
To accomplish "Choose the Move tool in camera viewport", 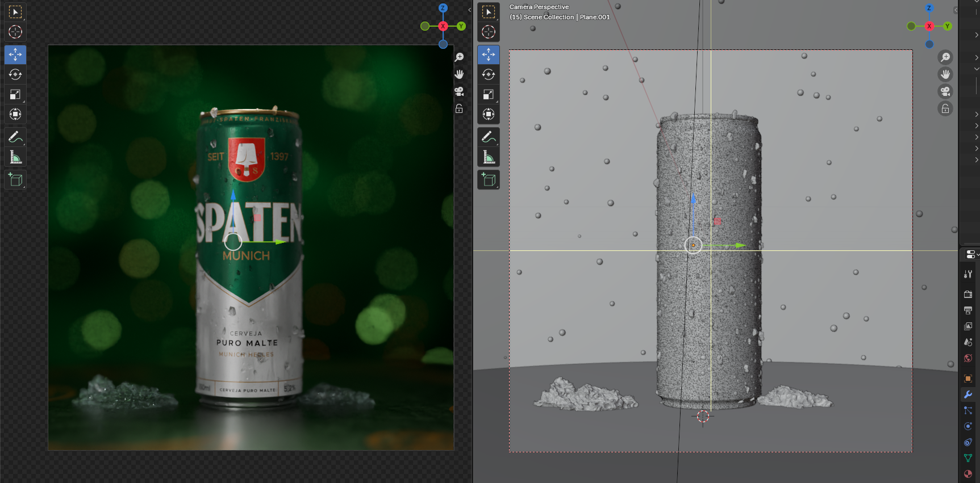I will tap(489, 54).
